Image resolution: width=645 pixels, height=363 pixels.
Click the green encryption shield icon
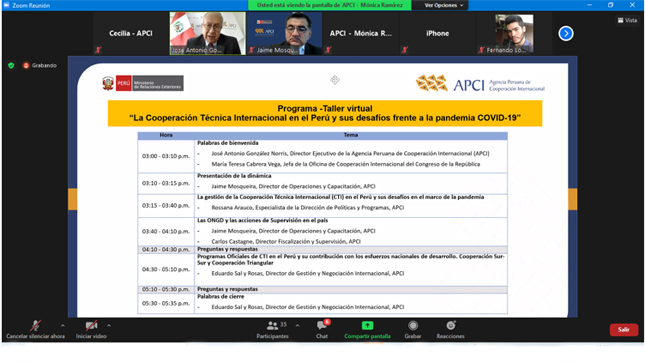tap(11, 65)
